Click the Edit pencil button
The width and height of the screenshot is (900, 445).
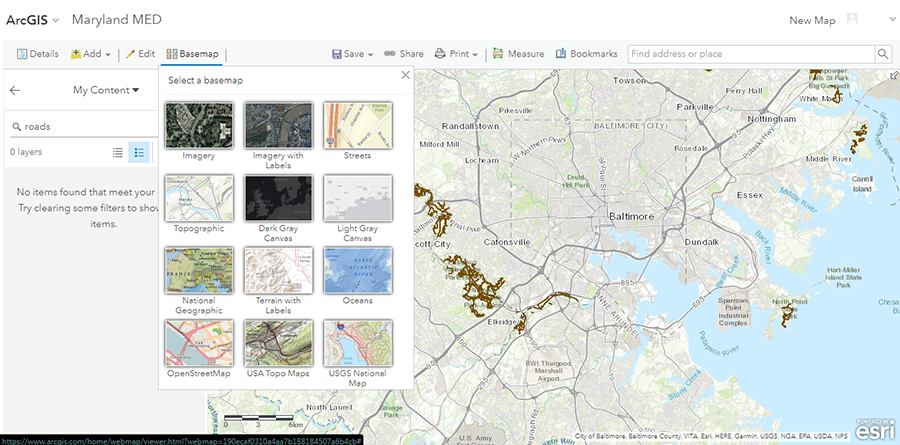pyautogui.click(x=141, y=54)
